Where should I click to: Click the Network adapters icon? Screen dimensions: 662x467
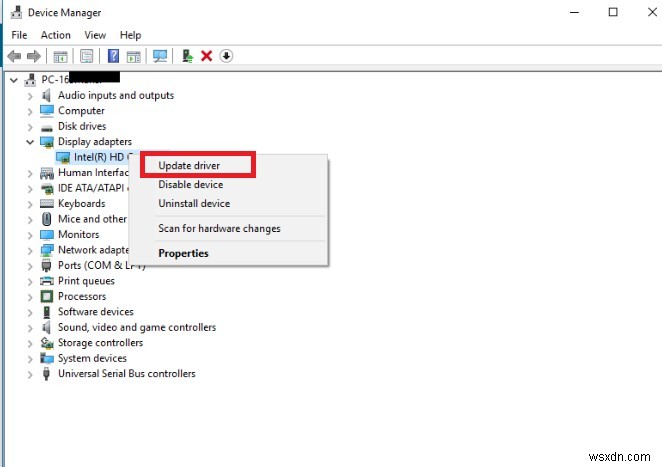[47, 250]
